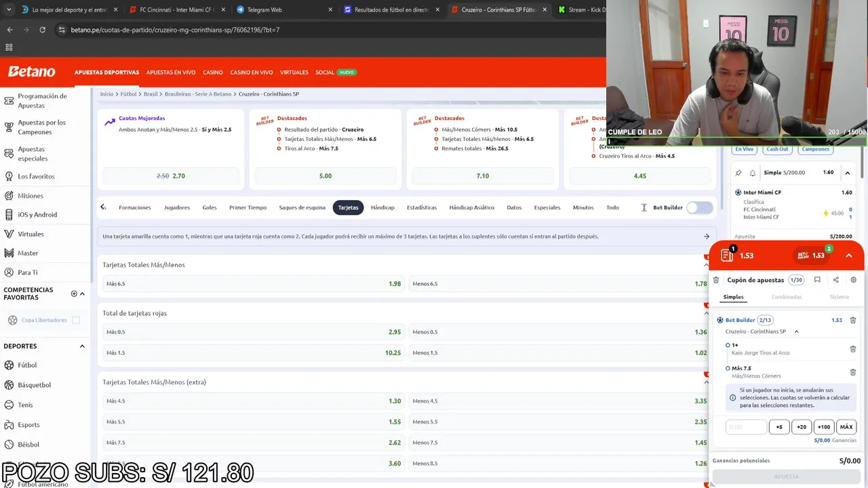Screen dimensions: 868x488
Task: Select the Cuotas Mejoradas 2.70 odds
Action: pyautogui.click(x=171, y=176)
